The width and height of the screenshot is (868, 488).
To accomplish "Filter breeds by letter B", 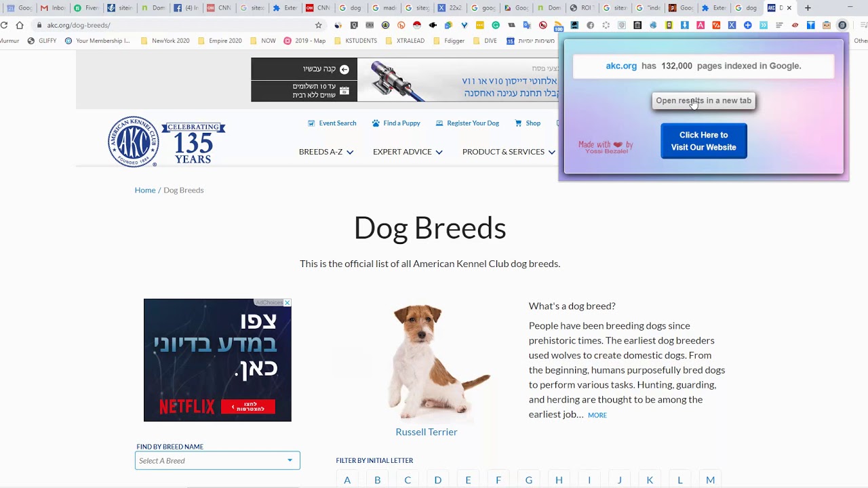I will 377,480.
